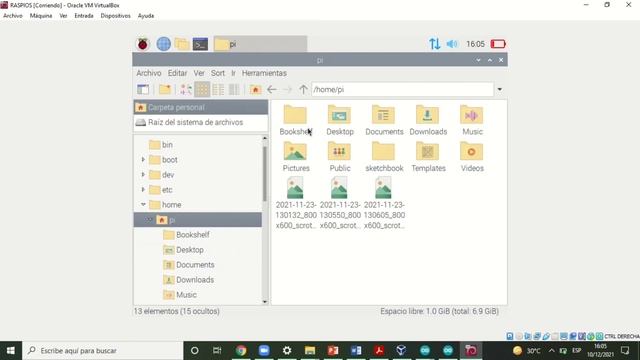Open VirtualBox Máquina menu

point(41,16)
